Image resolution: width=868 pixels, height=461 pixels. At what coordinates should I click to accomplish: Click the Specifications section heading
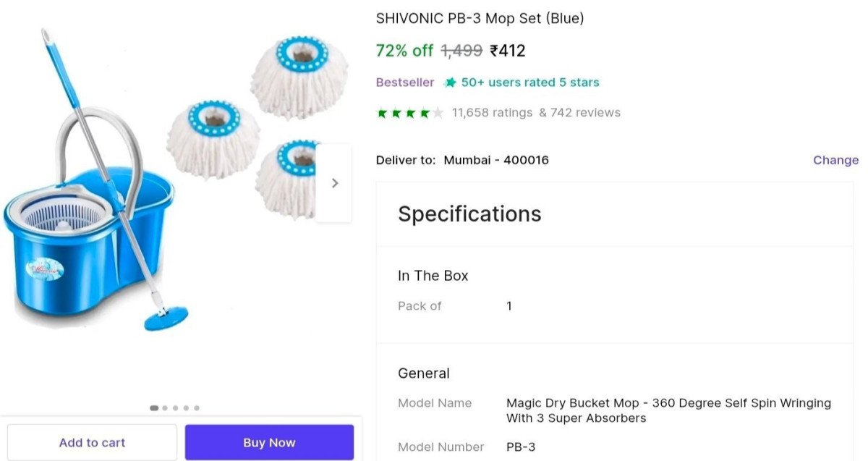(x=469, y=214)
